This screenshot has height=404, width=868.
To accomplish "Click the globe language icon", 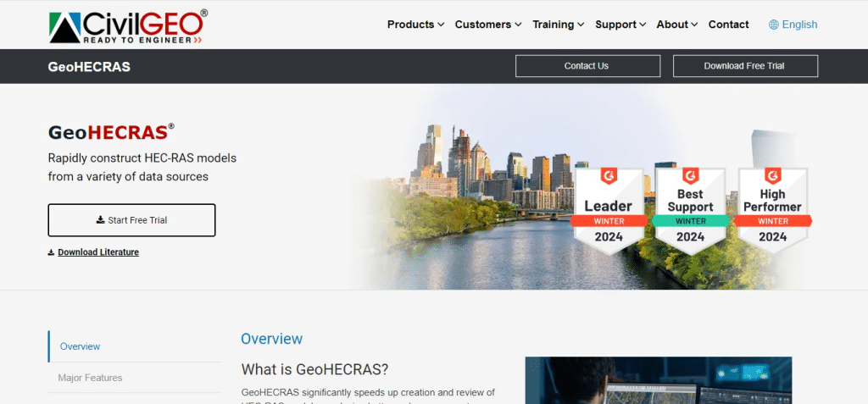I will (773, 25).
